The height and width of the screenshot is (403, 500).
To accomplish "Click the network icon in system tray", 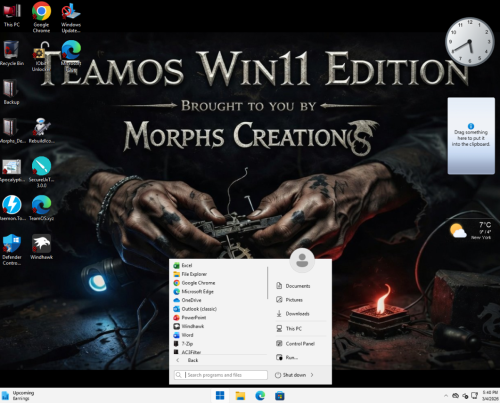I will point(474,396).
